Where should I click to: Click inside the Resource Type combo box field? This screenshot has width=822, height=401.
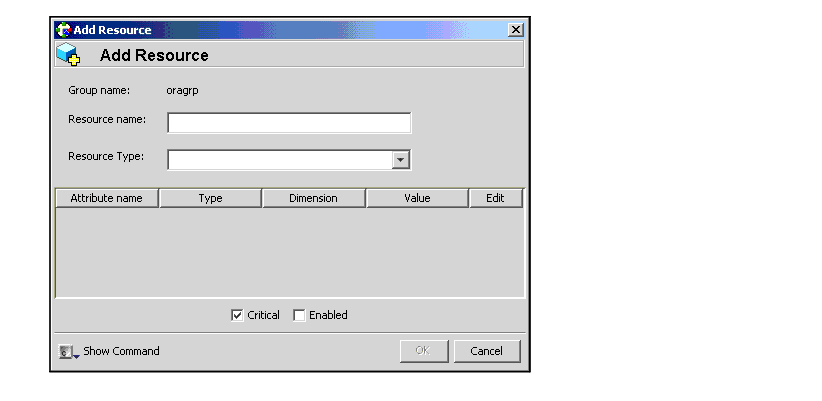tap(279, 160)
